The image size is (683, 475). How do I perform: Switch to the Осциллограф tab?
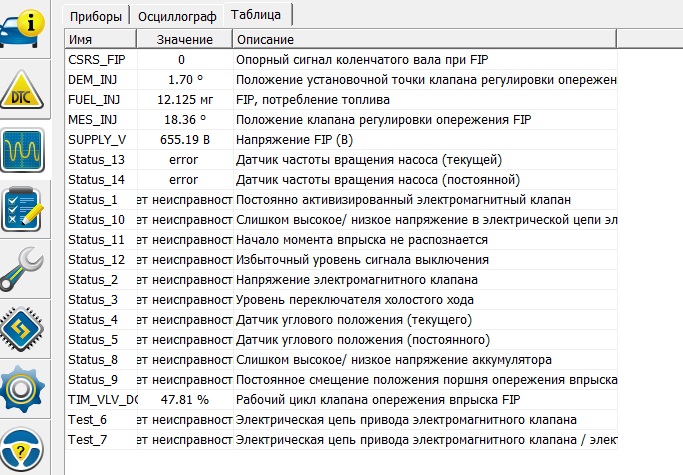[177, 17]
